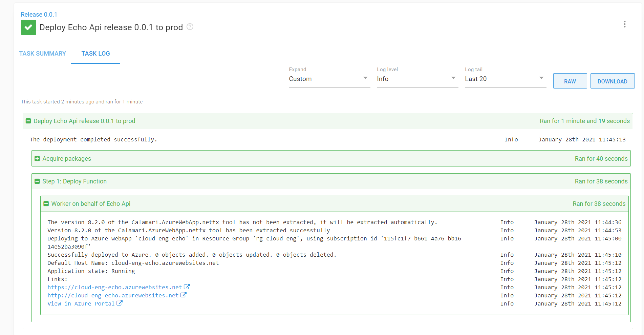Open the Release 0.0.1 link

(x=39, y=15)
